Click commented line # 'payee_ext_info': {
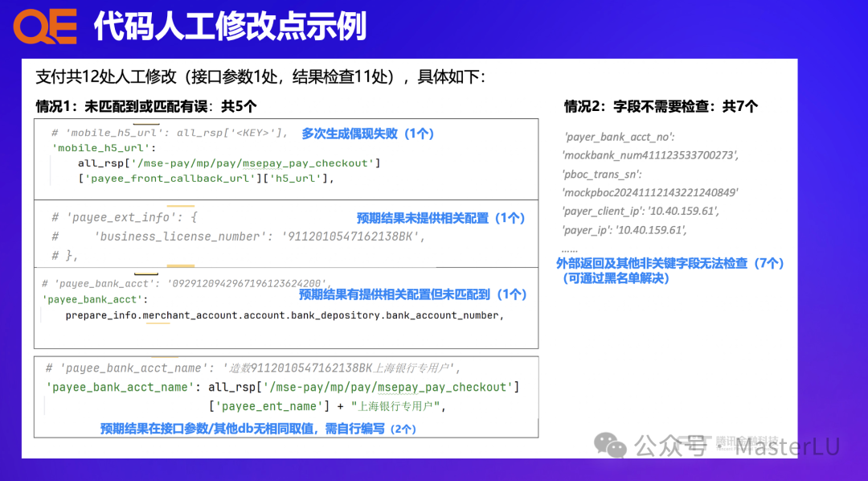 pyautogui.click(x=125, y=217)
